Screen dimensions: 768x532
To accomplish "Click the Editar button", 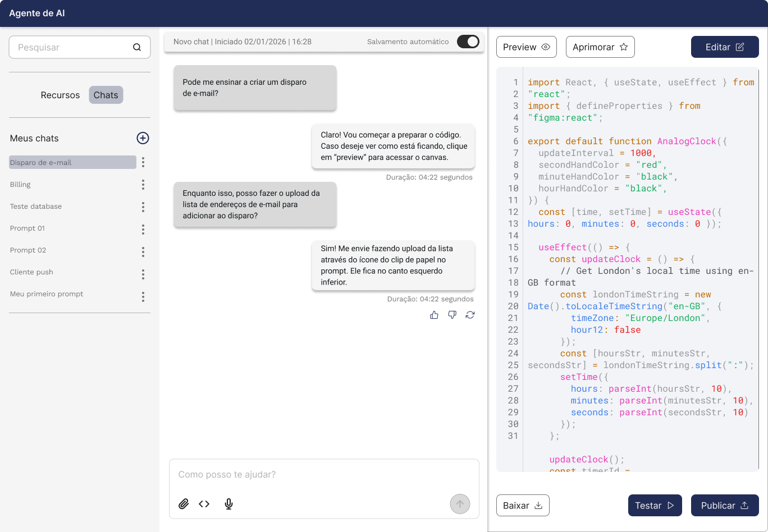I will (725, 47).
